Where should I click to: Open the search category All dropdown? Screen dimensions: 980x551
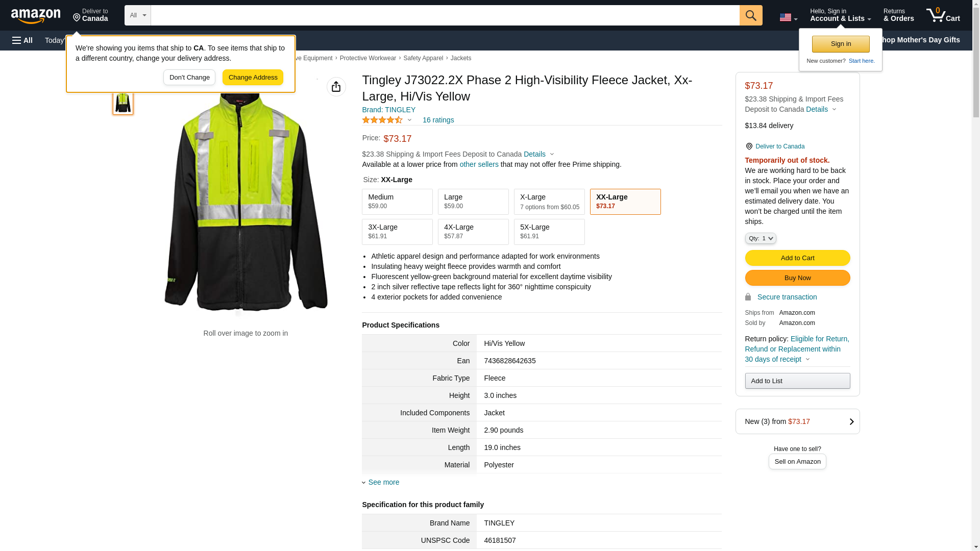tap(137, 15)
